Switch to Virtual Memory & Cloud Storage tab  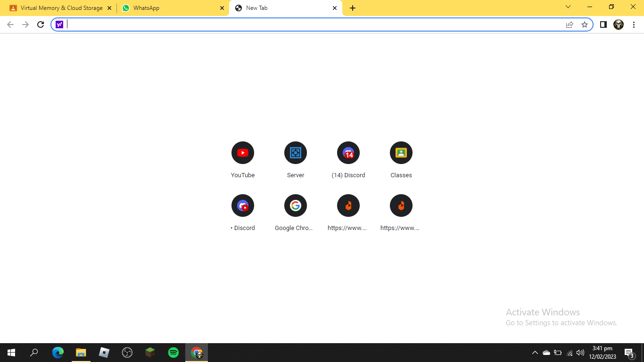coord(60,8)
